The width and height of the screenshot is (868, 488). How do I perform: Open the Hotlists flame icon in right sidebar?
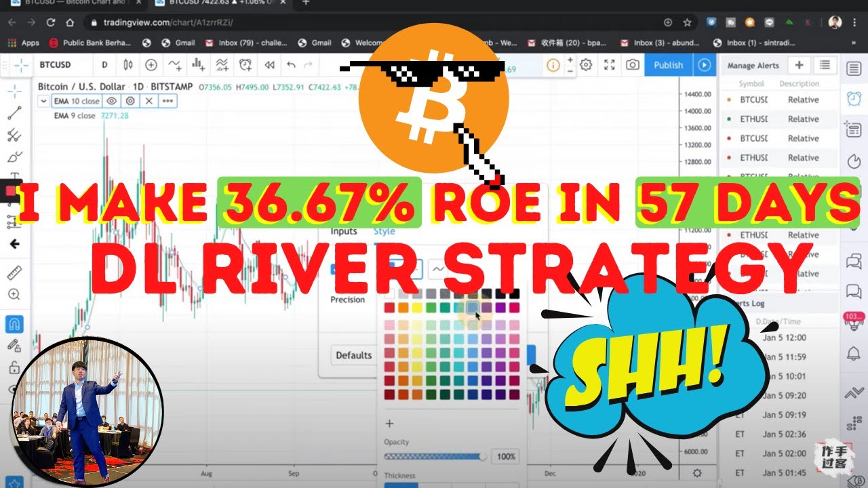tap(853, 161)
